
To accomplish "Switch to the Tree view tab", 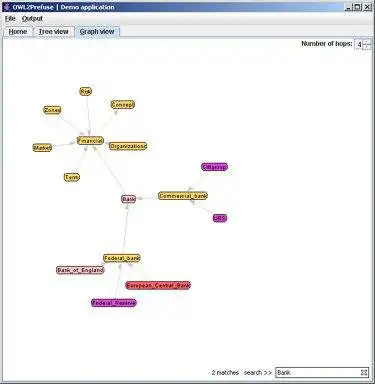I will tap(54, 32).
